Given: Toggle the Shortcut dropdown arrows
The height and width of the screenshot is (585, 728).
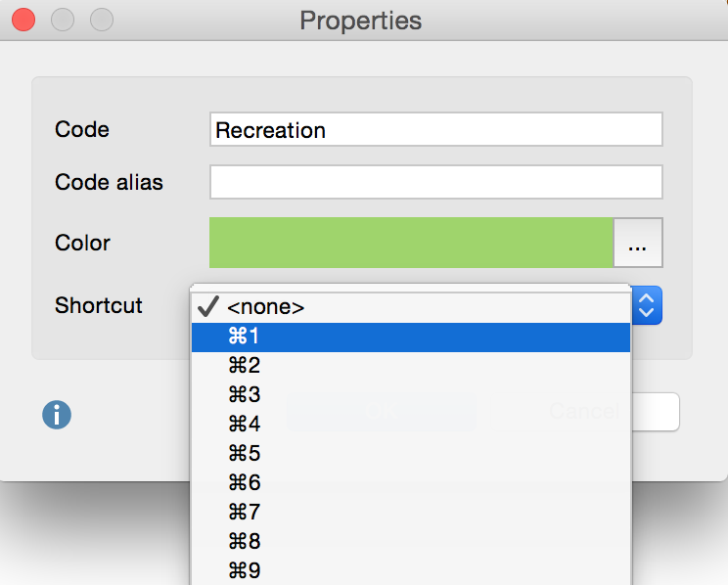Looking at the screenshot, I should tap(646, 305).
